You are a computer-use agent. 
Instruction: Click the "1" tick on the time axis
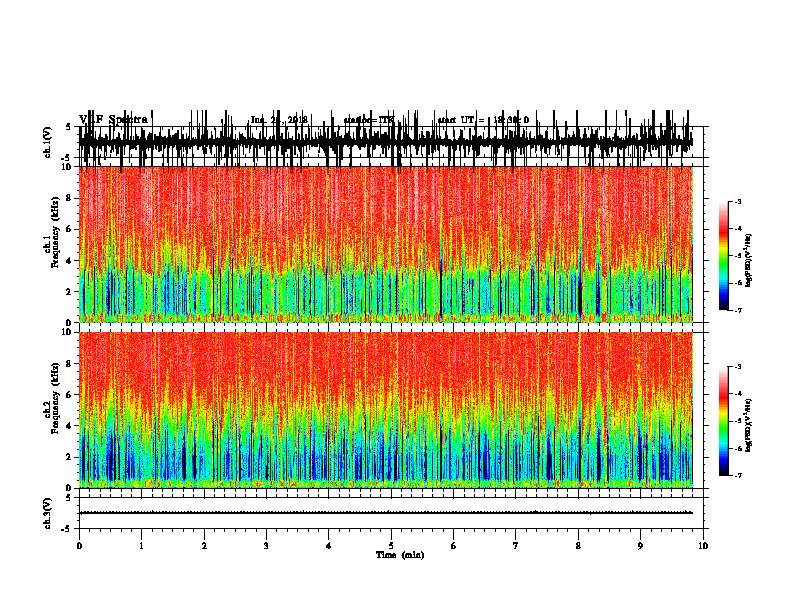[141, 546]
